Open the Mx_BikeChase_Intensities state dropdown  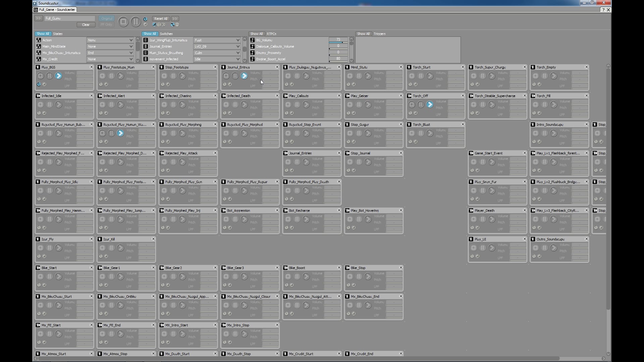tap(131, 53)
